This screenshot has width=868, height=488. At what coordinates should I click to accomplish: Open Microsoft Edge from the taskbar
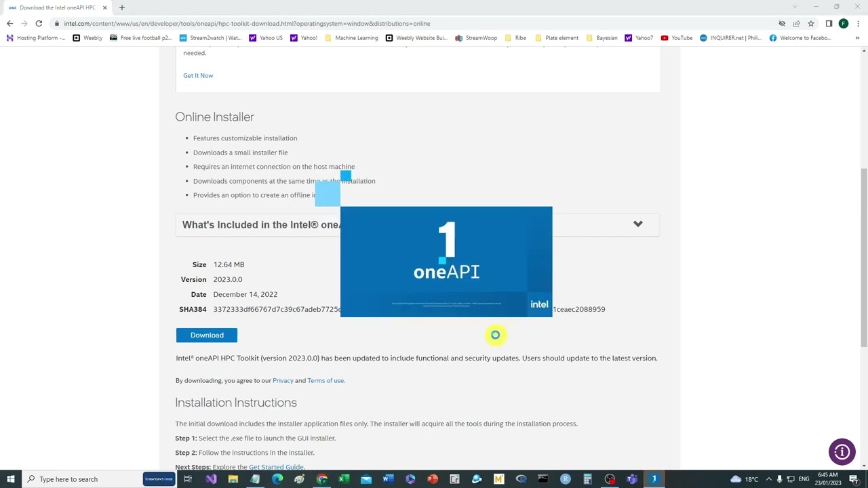coord(277,479)
